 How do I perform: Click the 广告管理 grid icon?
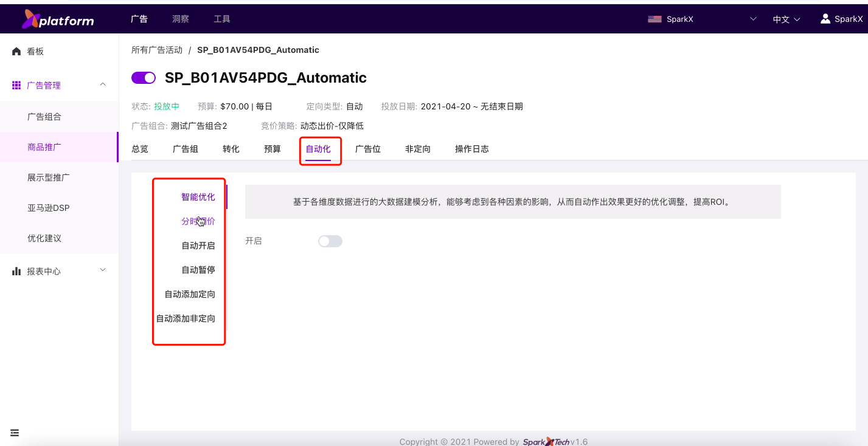[x=16, y=86]
